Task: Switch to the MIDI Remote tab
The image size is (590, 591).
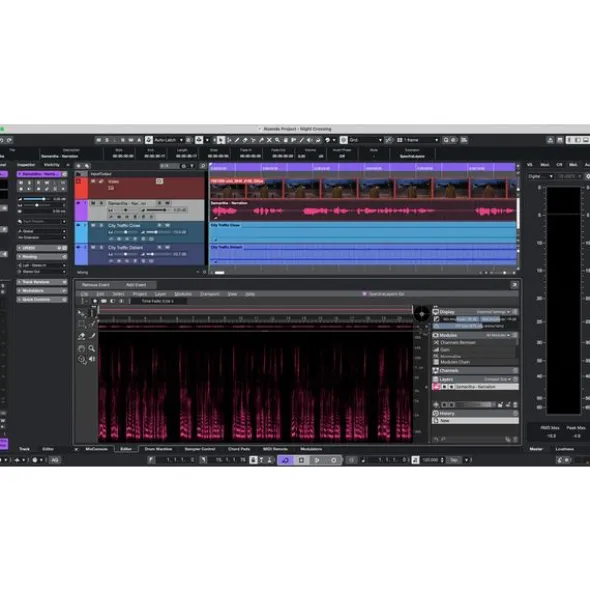Action: click(x=275, y=449)
